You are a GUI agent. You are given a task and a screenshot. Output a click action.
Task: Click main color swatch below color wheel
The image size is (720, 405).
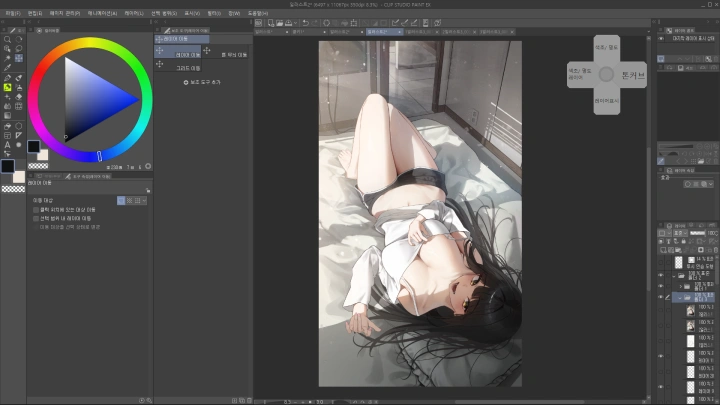(34, 146)
